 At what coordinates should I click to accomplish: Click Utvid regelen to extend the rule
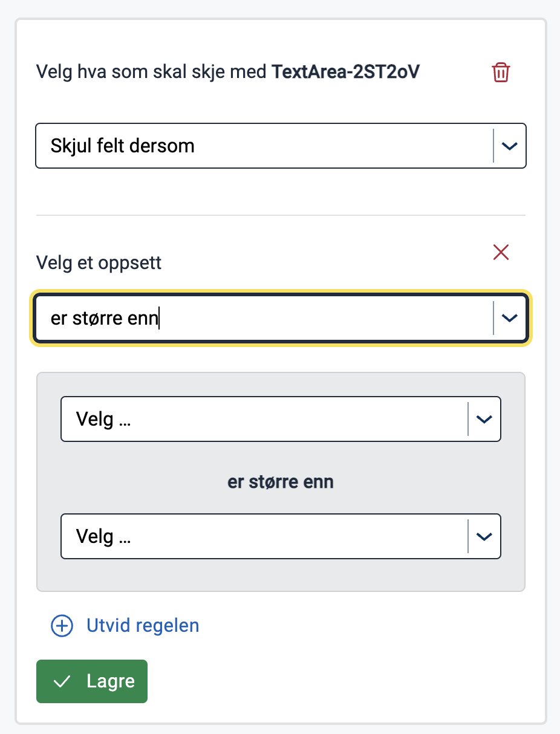142,626
